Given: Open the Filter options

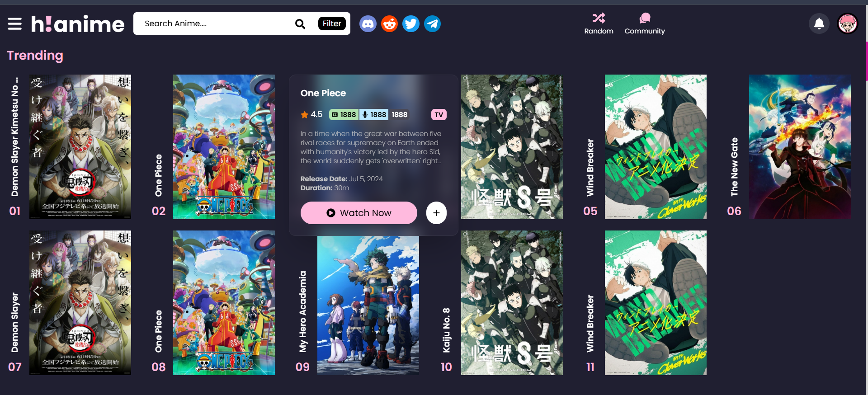Looking at the screenshot, I should [331, 24].
